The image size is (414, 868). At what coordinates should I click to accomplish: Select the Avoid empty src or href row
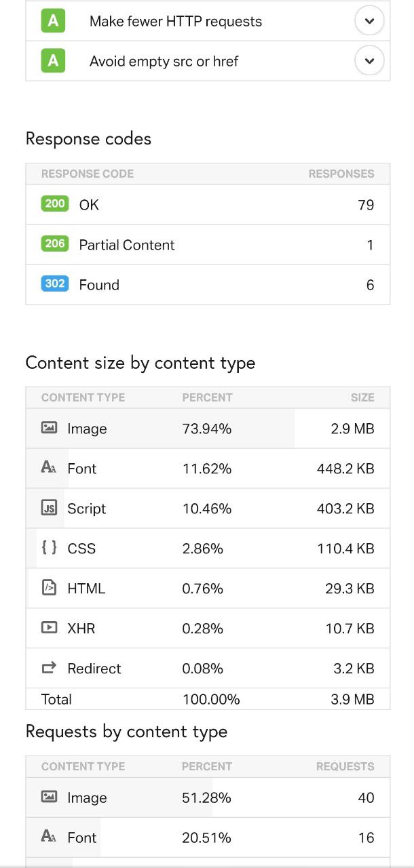pyautogui.click(x=208, y=61)
